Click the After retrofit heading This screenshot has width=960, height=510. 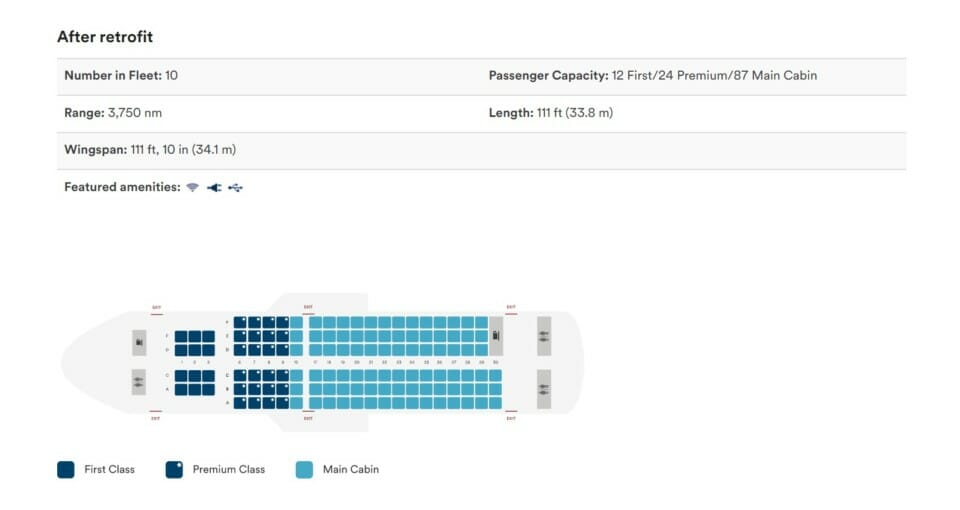click(105, 37)
